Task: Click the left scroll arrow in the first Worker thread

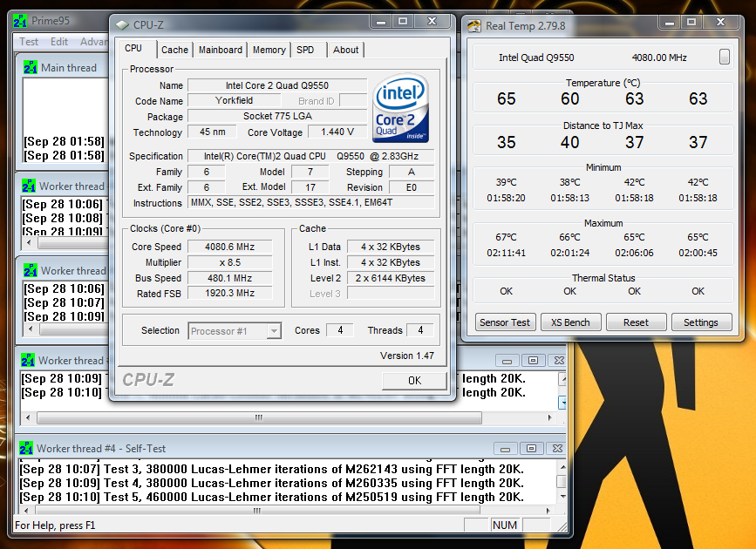Action: (x=29, y=243)
